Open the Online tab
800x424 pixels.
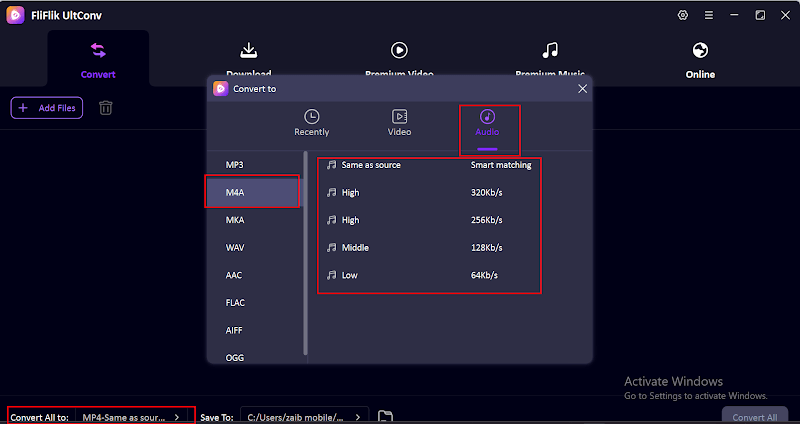coord(700,61)
